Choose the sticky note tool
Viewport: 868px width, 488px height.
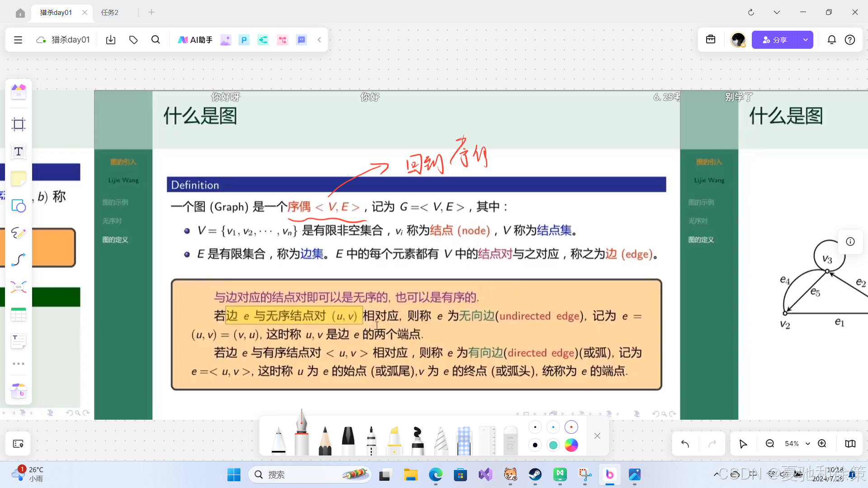[x=19, y=179]
